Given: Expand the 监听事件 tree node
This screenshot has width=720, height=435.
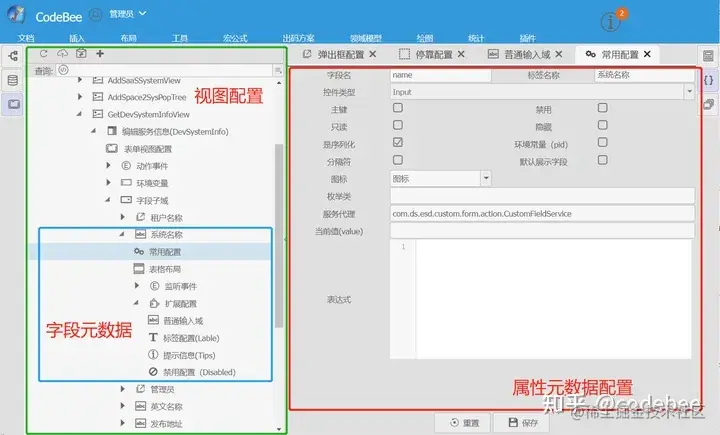Looking at the screenshot, I should click(x=137, y=286).
